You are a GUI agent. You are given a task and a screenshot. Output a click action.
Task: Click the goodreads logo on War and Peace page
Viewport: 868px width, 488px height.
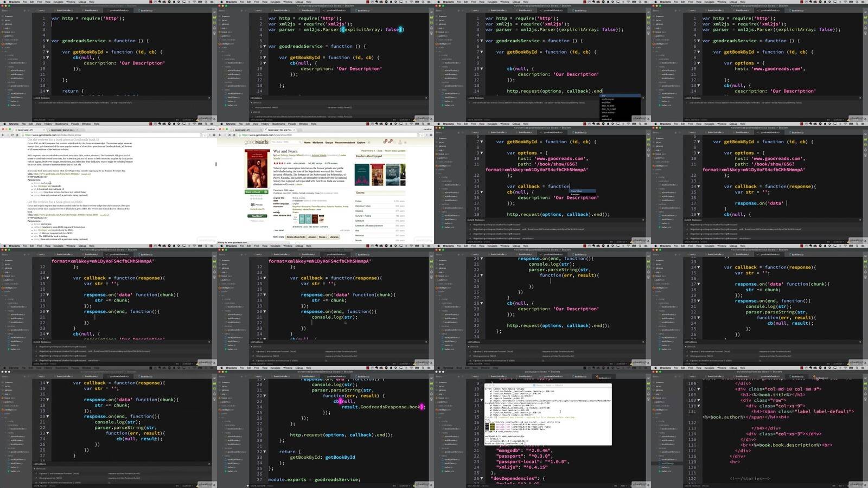(x=256, y=143)
